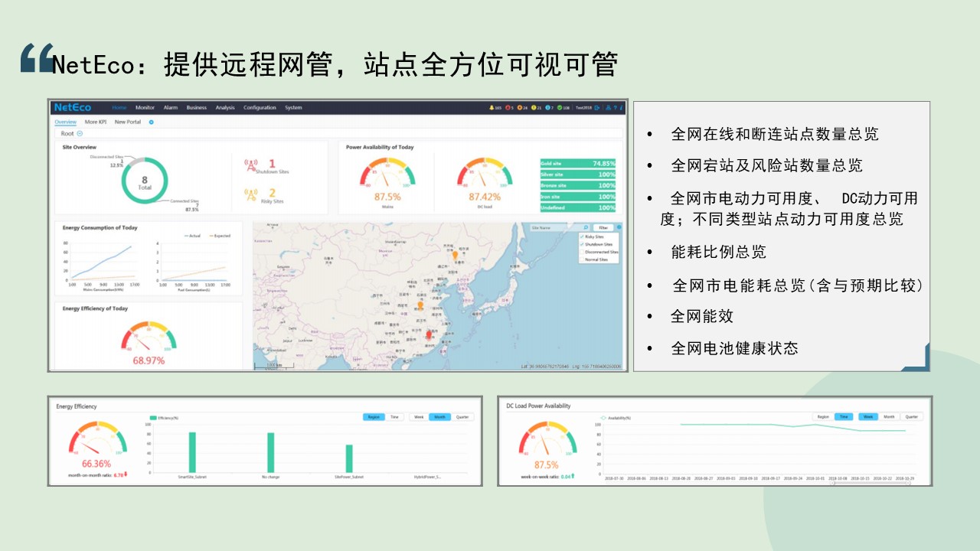Image resolution: width=980 pixels, height=551 pixels.
Task: Click the Total 8 donut chart
Action: pos(145,182)
